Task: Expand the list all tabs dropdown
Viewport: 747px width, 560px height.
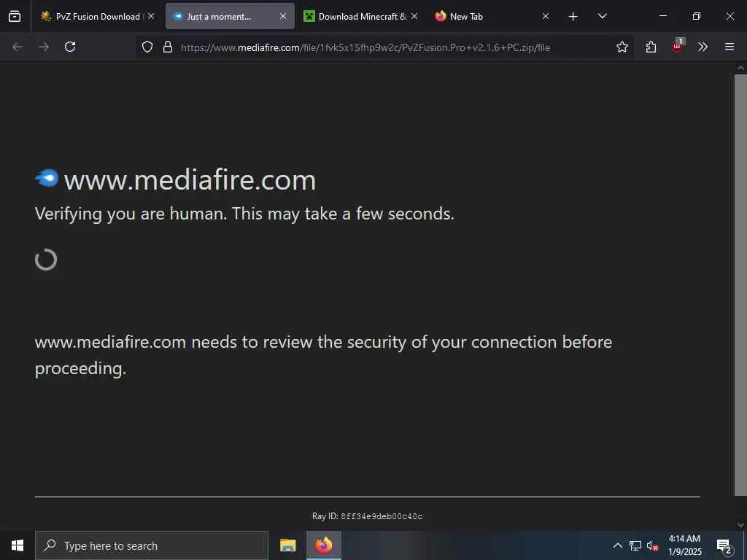Action: point(602,16)
